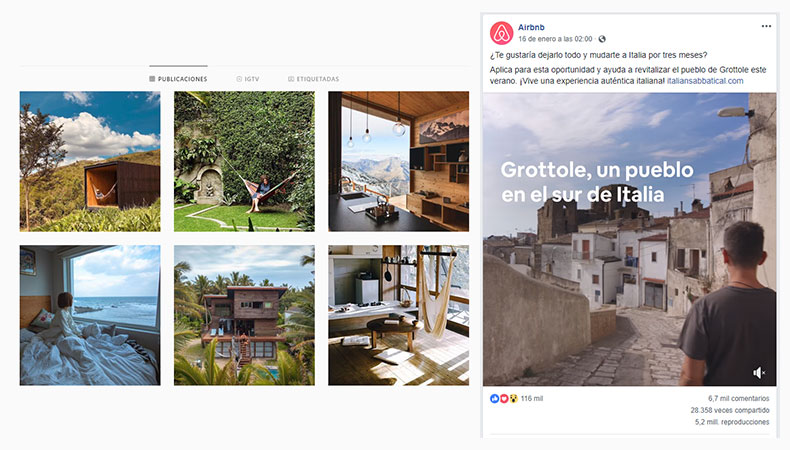Open the 6,7 mil comentarios link
Viewport: 790px width, 450px height.
pyautogui.click(x=738, y=398)
